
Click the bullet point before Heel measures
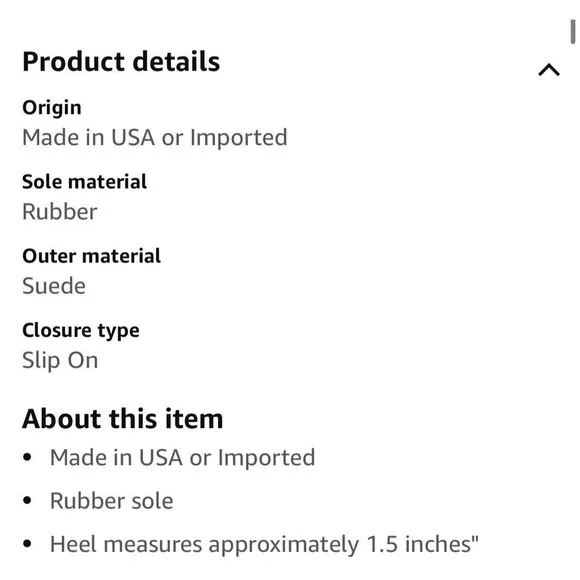pos(27,544)
